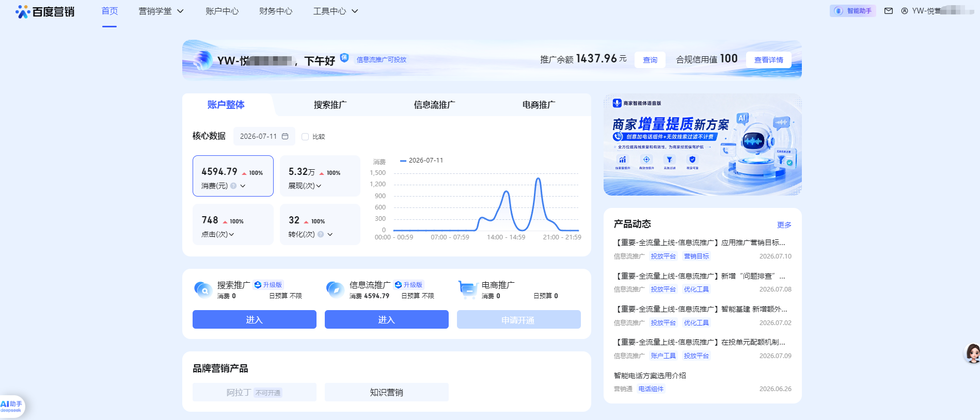Click 申请开通 for 电商推广

coord(519,319)
